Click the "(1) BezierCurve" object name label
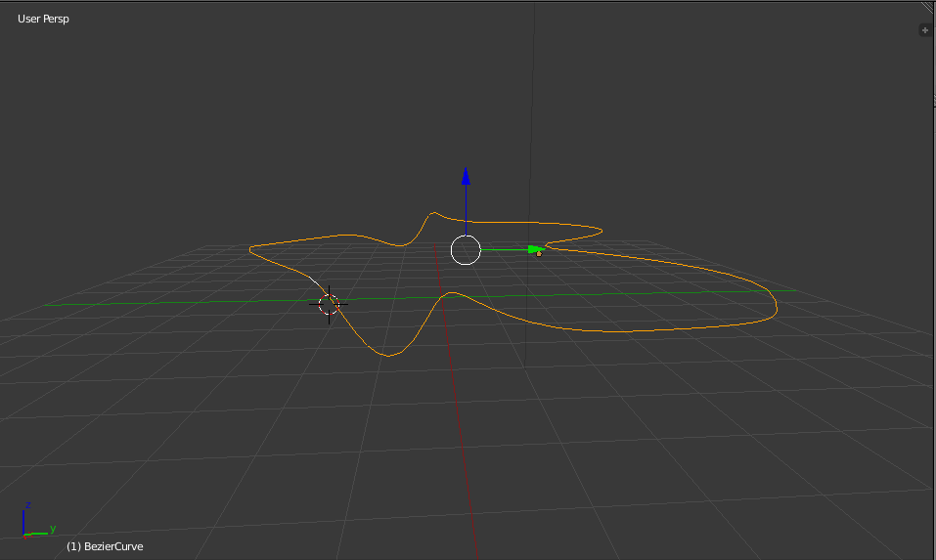 105,546
